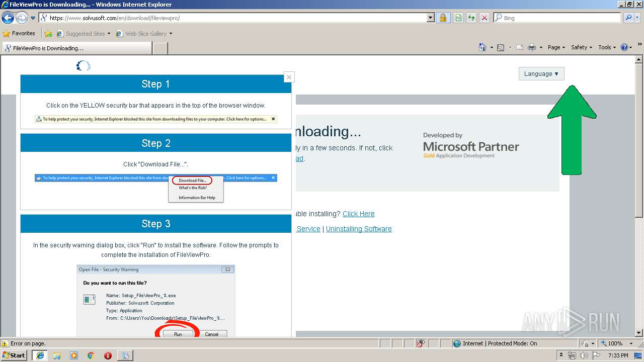Expand the address bar autocomplete dropdown
Screen dimensions: 644x362
click(x=430, y=18)
